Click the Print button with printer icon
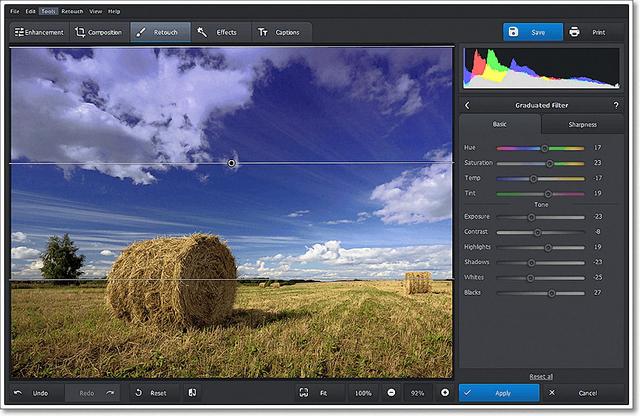The height and width of the screenshot is (416, 640). point(588,32)
